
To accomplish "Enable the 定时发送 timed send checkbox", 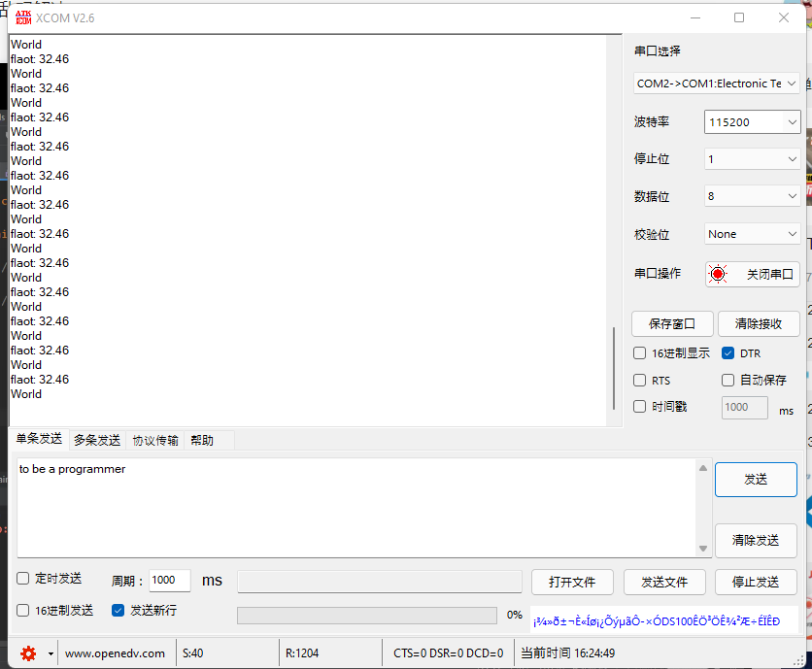I will pyautogui.click(x=22, y=579).
